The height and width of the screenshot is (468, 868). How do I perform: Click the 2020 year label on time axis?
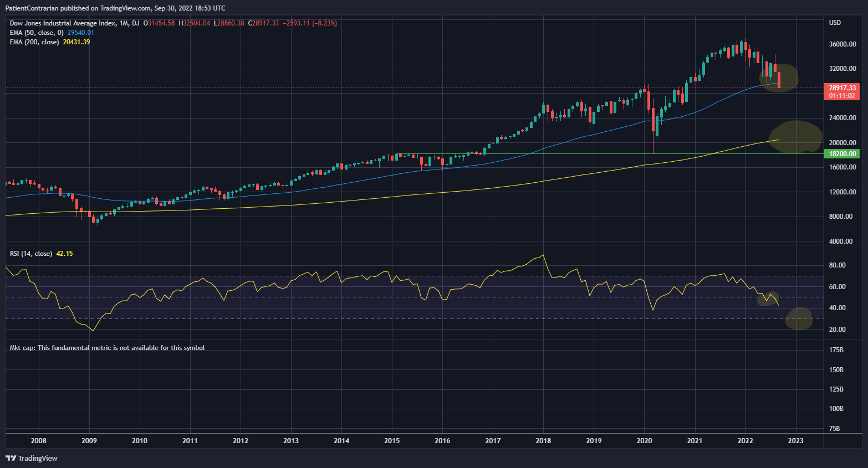point(644,441)
